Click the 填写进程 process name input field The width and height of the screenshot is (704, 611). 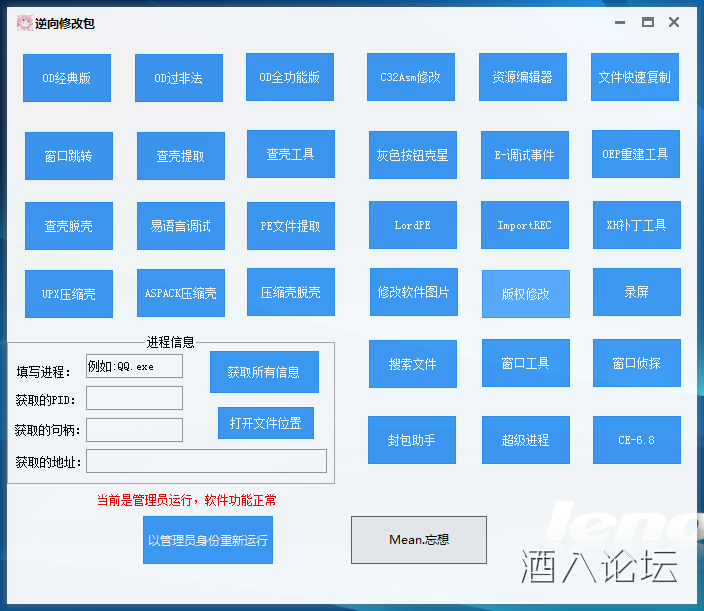(x=134, y=366)
